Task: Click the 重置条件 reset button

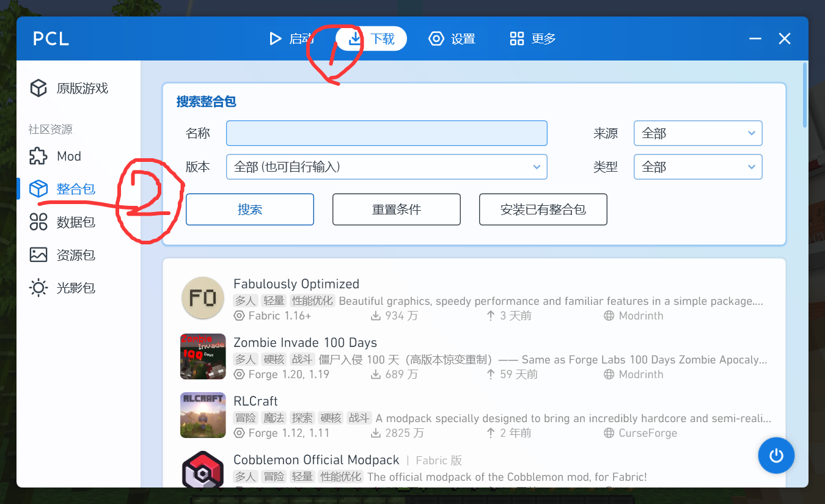Action: click(x=396, y=210)
